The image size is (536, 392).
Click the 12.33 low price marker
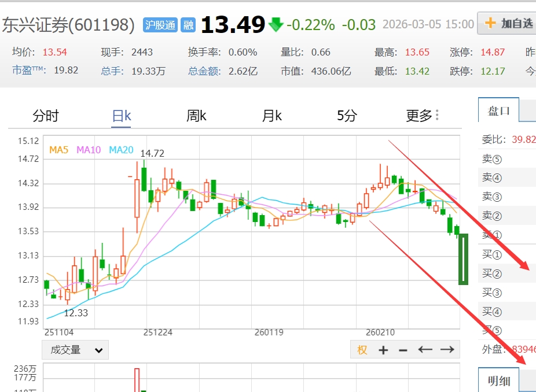pyautogui.click(x=76, y=313)
